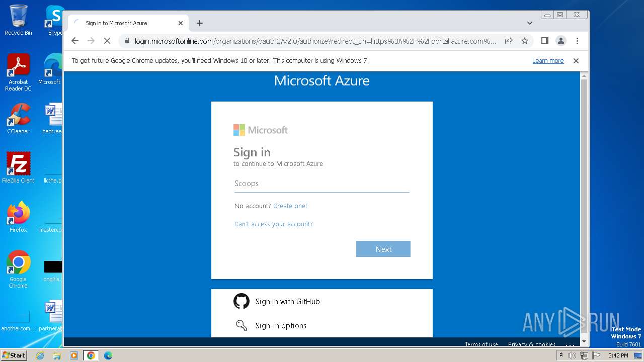Click the page scrollbar up arrow

(x=584, y=76)
